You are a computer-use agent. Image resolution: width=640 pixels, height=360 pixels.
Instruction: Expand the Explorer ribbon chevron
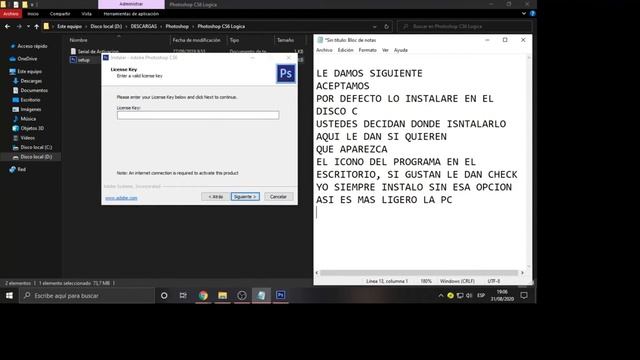tap(524, 13)
